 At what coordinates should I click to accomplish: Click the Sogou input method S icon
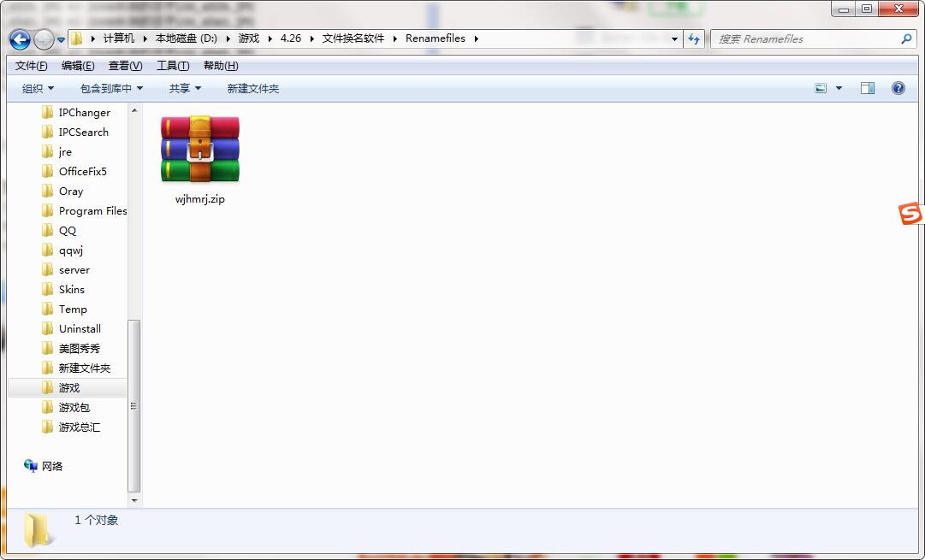click(910, 214)
